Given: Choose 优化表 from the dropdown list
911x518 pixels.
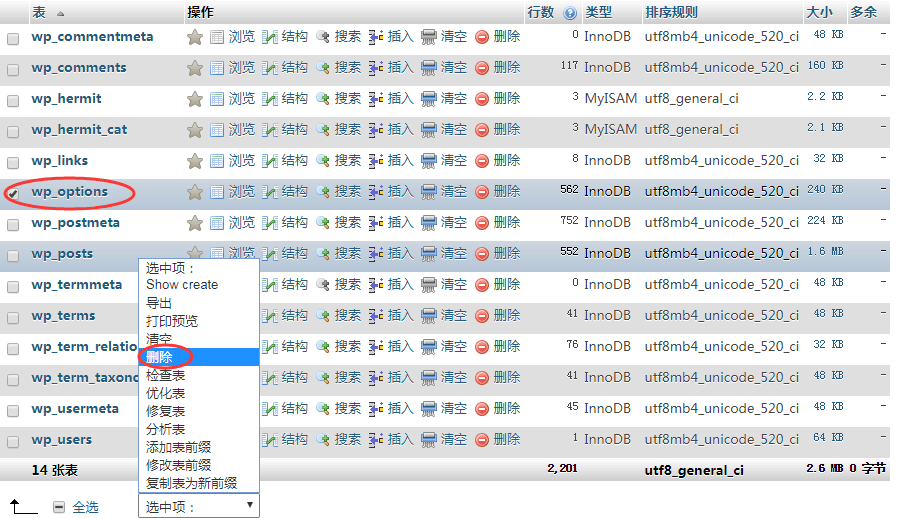Looking at the screenshot, I should [x=199, y=393].
